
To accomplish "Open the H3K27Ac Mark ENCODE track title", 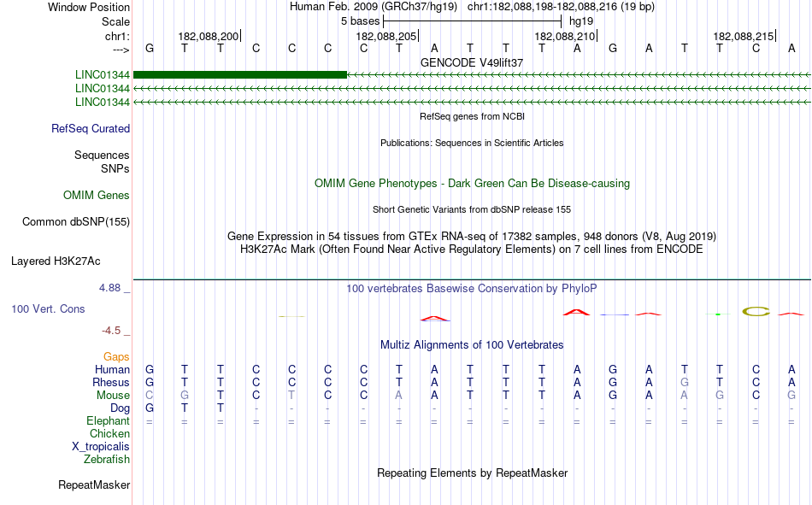I will [472, 250].
